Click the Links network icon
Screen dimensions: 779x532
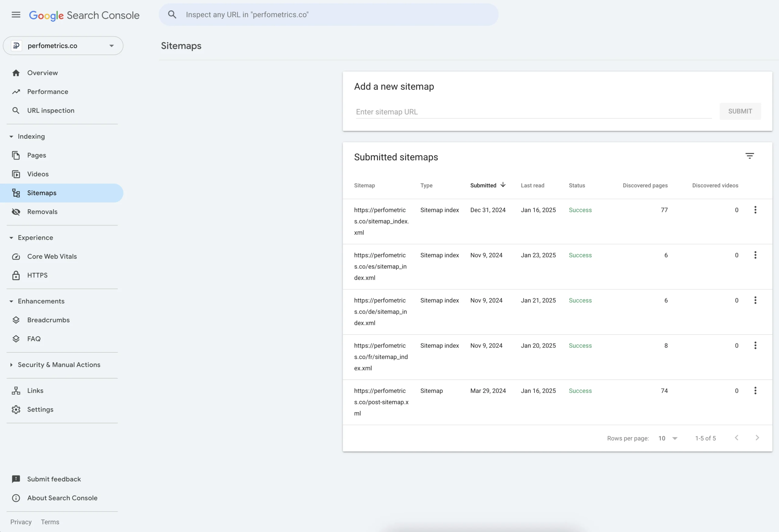pos(16,390)
